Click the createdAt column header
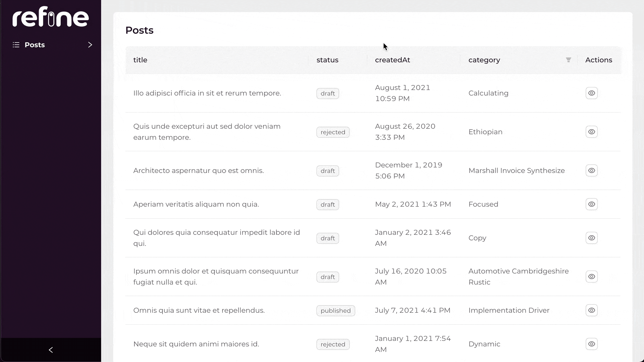The height and width of the screenshot is (362, 644). pyautogui.click(x=392, y=60)
